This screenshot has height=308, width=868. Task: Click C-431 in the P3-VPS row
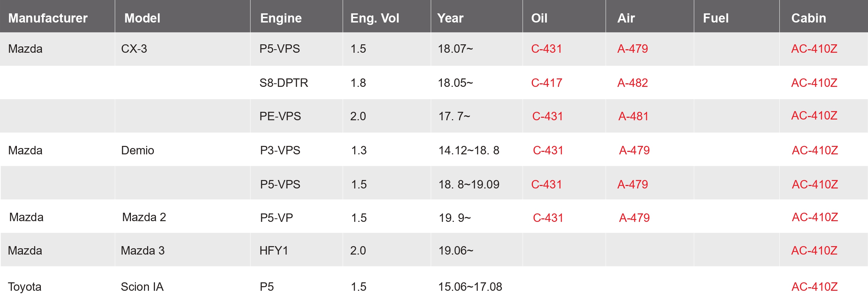[548, 150]
